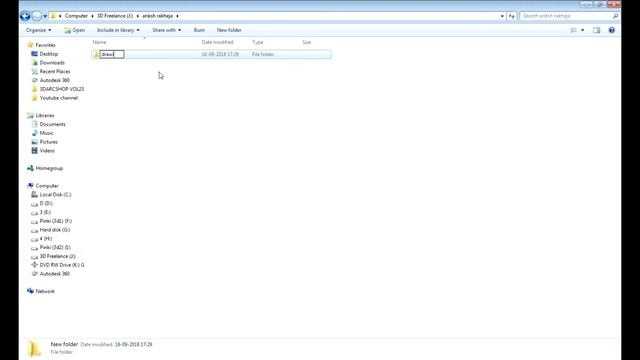
Task: Select 3D Freelance (J:) in address breadcrumb
Action: pos(115,16)
